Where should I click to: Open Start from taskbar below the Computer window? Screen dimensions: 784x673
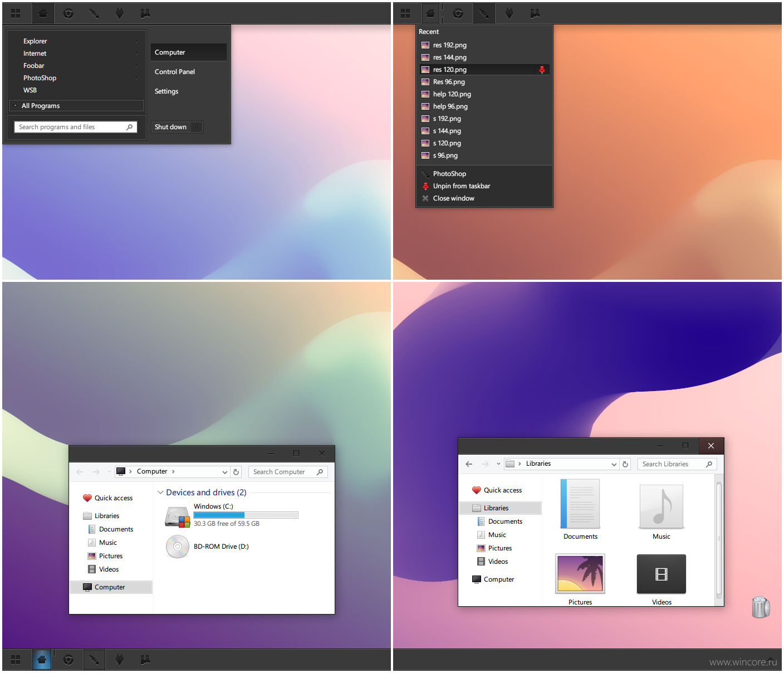pyautogui.click(x=16, y=660)
